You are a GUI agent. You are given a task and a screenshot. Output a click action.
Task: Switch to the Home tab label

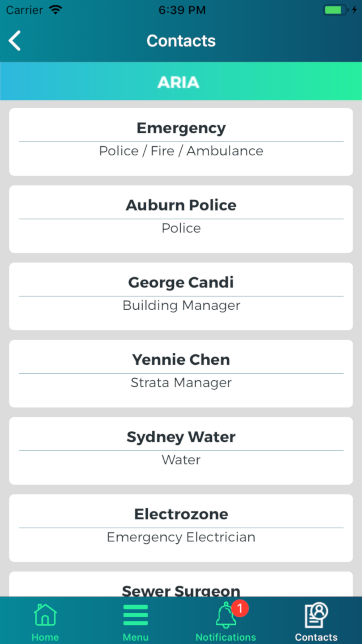click(x=45, y=637)
